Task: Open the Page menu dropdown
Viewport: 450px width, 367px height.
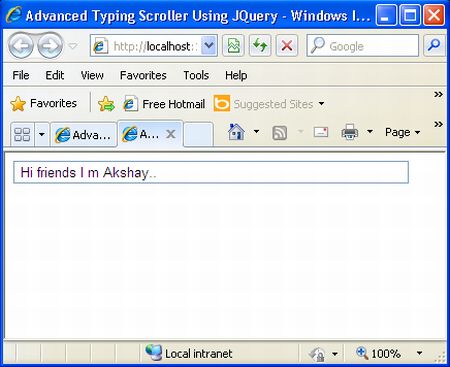Action: [402, 132]
